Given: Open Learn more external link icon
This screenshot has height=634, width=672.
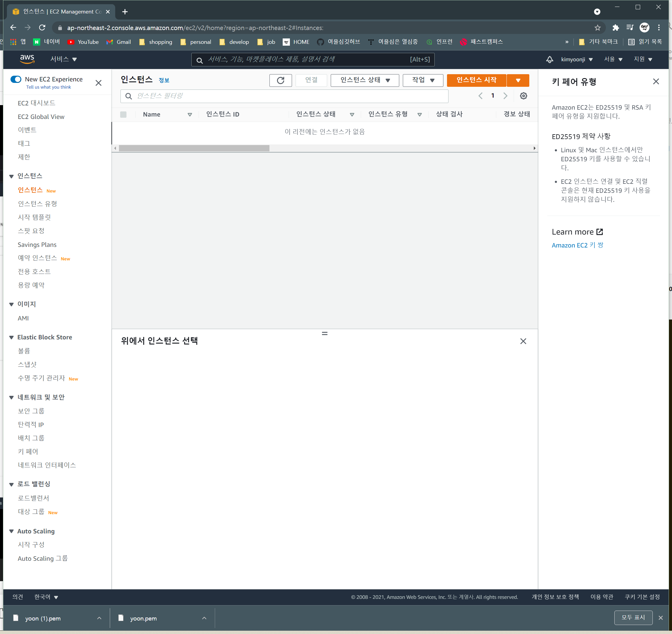Looking at the screenshot, I should click(x=599, y=232).
